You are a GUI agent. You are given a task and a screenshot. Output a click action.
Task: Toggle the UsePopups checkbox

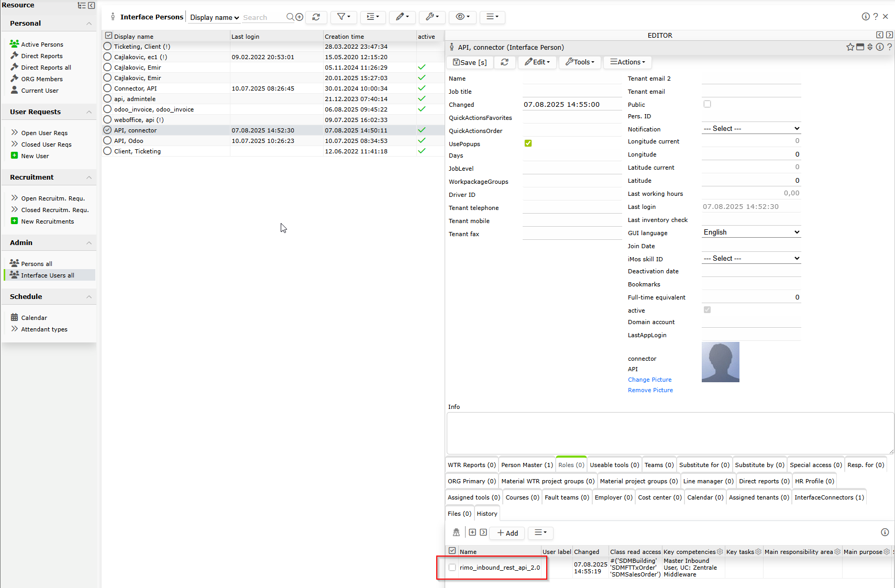pyautogui.click(x=528, y=143)
